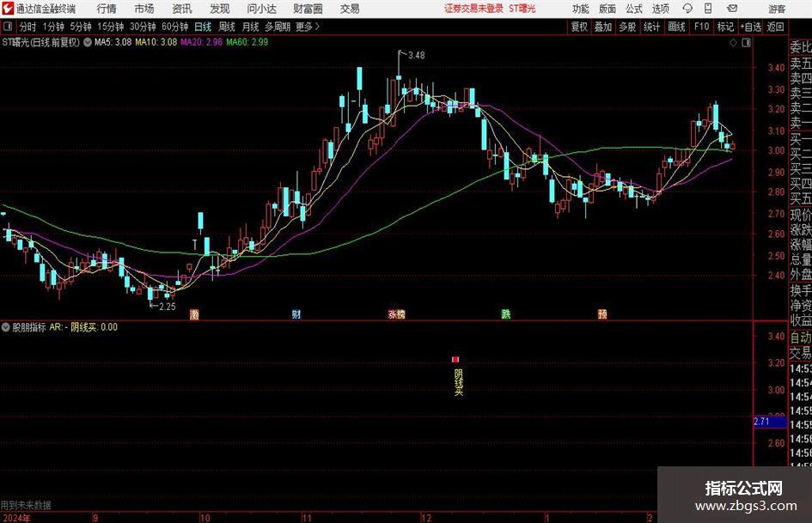Click the ST曙光 stock name in the title bar

point(522,9)
